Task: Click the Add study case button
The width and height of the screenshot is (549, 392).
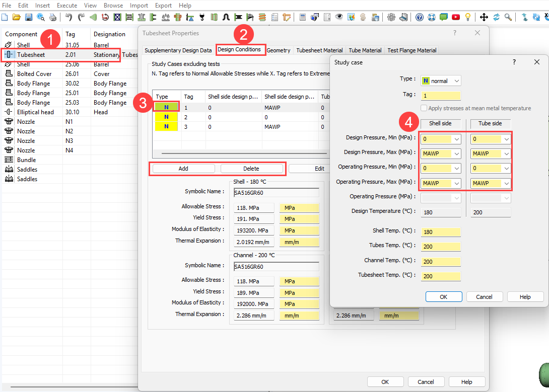Action: pyautogui.click(x=183, y=169)
